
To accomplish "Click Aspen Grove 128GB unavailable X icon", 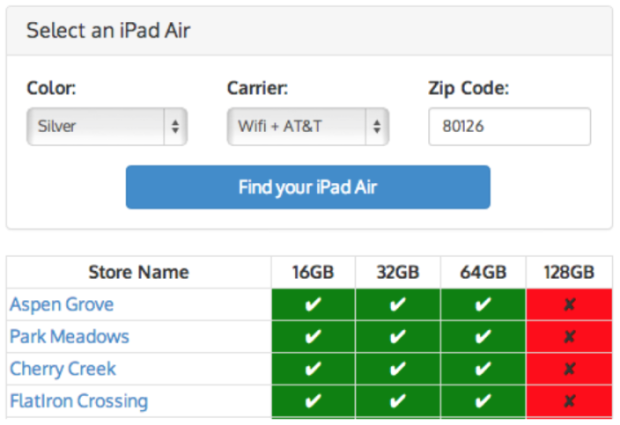I will pyautogui.click(x=569, y=304).
